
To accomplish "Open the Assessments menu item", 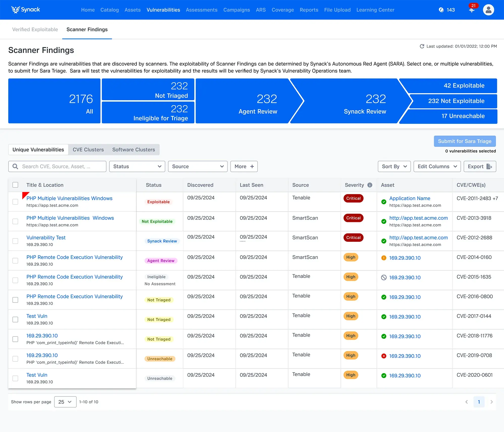I will click(x=202, y=10).
